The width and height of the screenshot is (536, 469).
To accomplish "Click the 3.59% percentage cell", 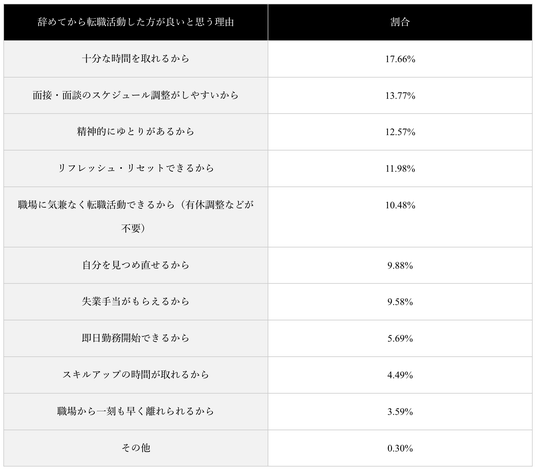I will coord(400,411).
